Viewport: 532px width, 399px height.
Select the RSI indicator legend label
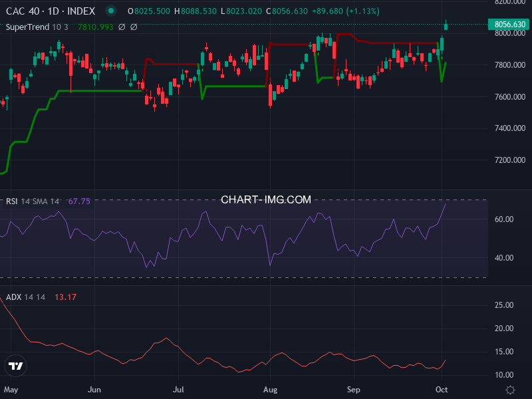[x=12, y=201]
